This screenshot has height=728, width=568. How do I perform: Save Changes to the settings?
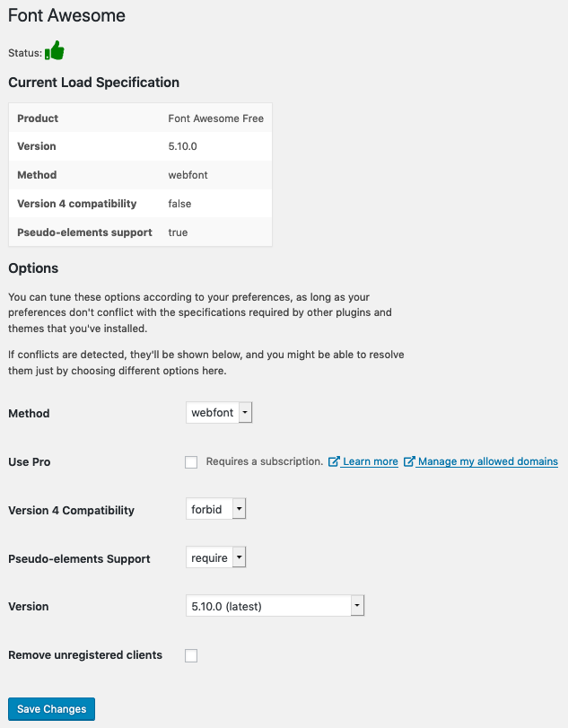(51, 709)
